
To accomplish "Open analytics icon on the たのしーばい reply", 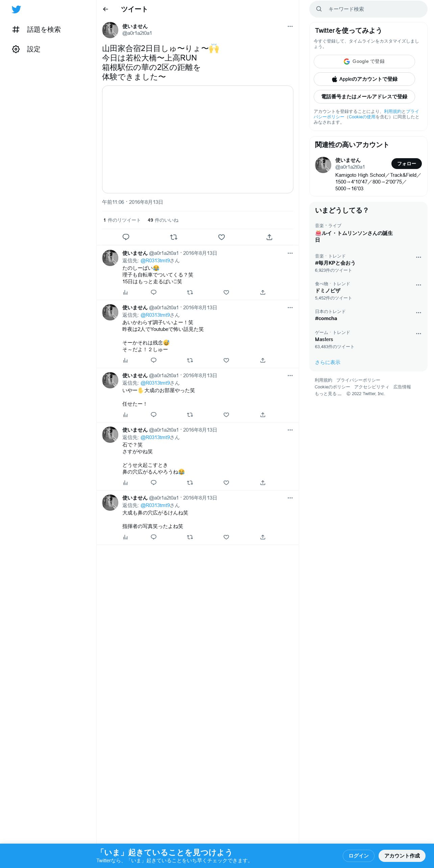I will [125, 292].
